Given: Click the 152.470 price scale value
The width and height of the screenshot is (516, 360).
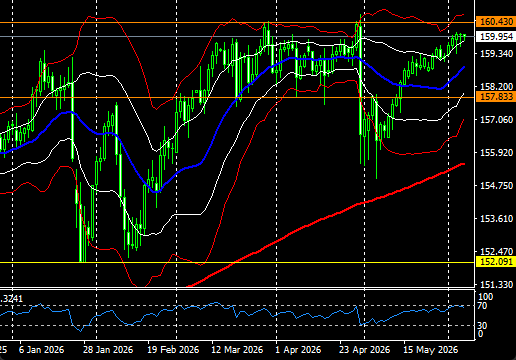Looking at the screenshot, I should coord(496,251).
